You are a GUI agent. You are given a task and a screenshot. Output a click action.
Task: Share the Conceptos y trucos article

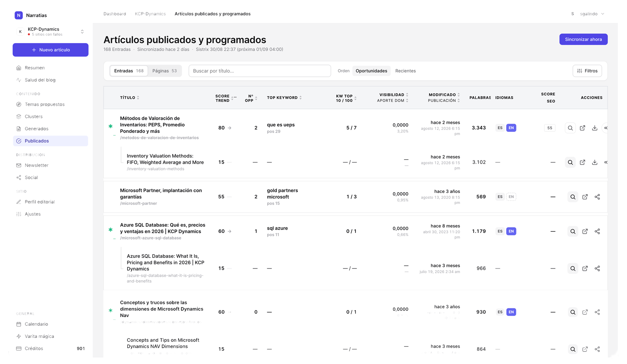pos(597,312)
